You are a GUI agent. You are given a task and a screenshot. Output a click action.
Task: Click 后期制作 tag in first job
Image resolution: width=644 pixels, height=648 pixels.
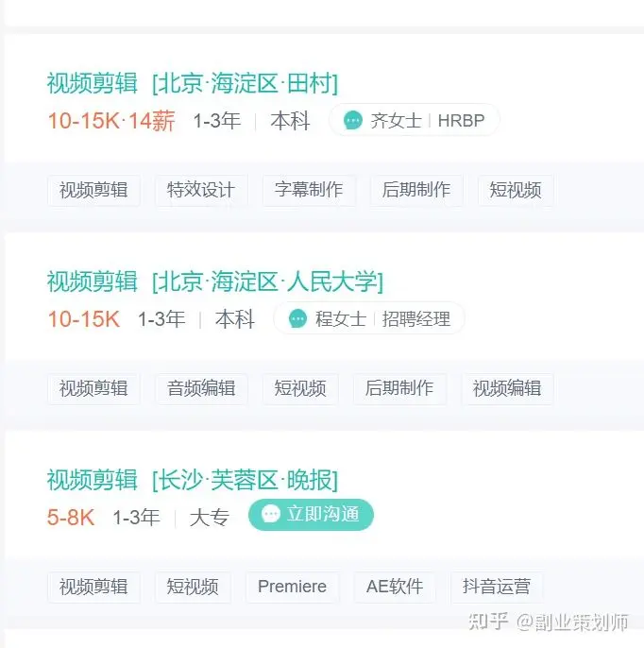416,190
